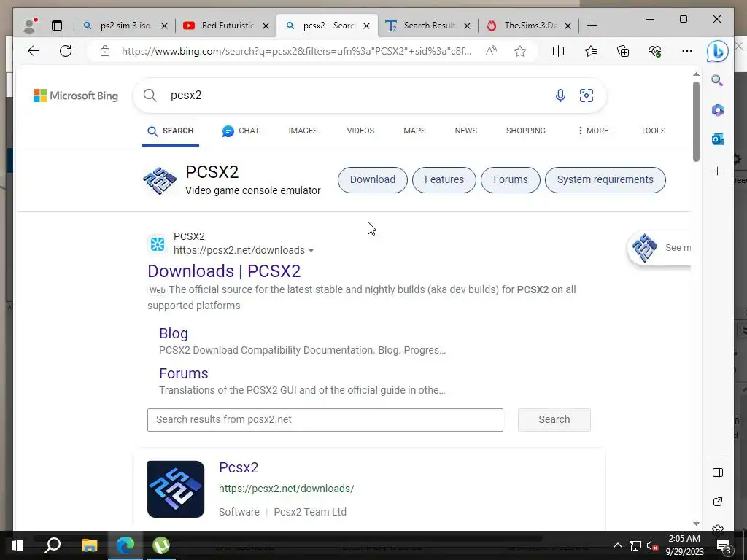Open the Bing Copilot sidebar button

coord(717,52)
